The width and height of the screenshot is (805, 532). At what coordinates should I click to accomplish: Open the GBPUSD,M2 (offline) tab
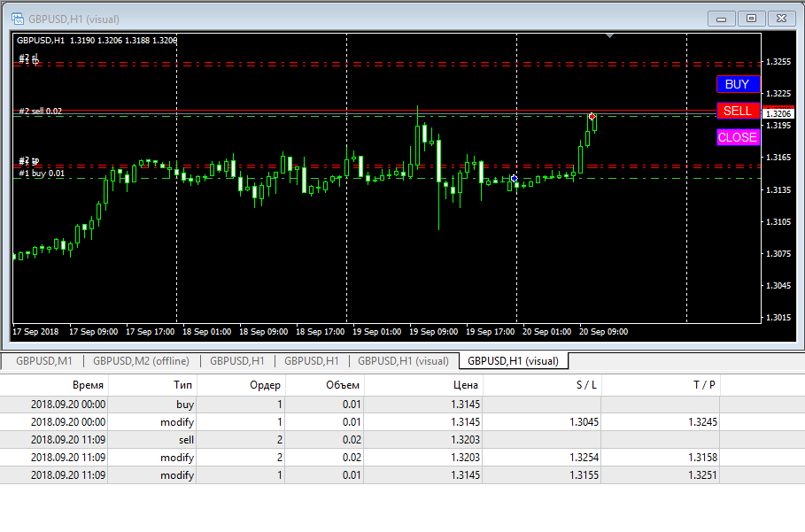[142, 361]
